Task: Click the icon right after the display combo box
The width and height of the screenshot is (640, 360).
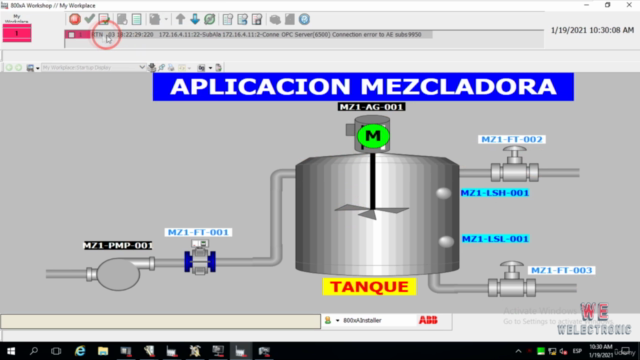Action: tap(152, 67)
